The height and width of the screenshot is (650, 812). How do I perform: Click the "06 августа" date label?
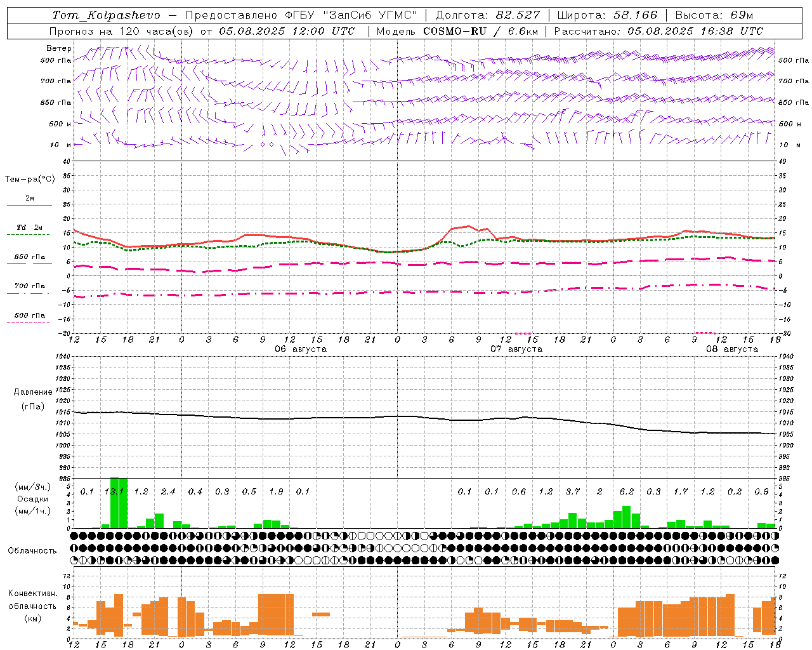(301, 349)
